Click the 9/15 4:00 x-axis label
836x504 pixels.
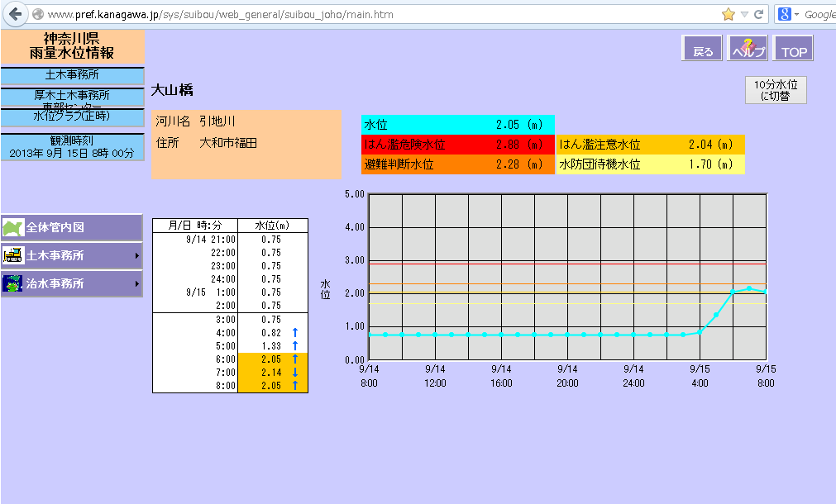click(700, 376)
